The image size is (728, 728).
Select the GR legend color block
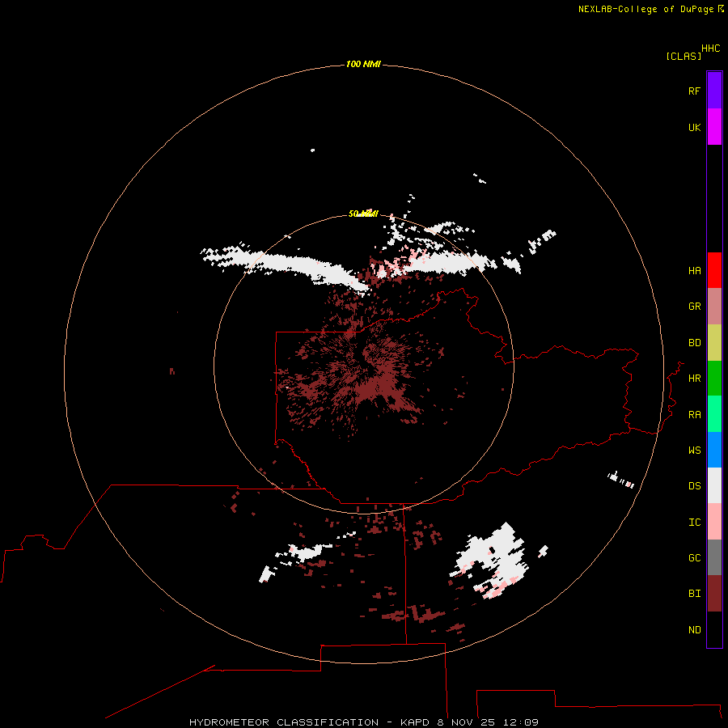click(714, 307)
